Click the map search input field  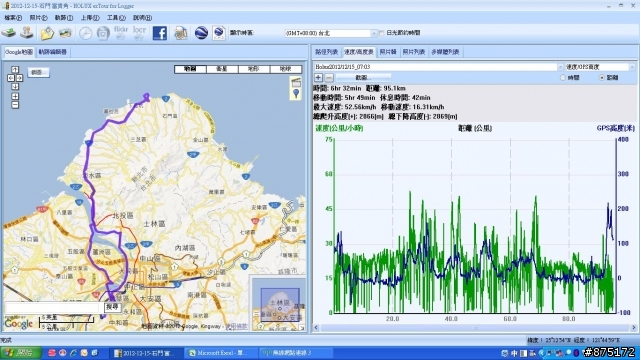(53, 307)
